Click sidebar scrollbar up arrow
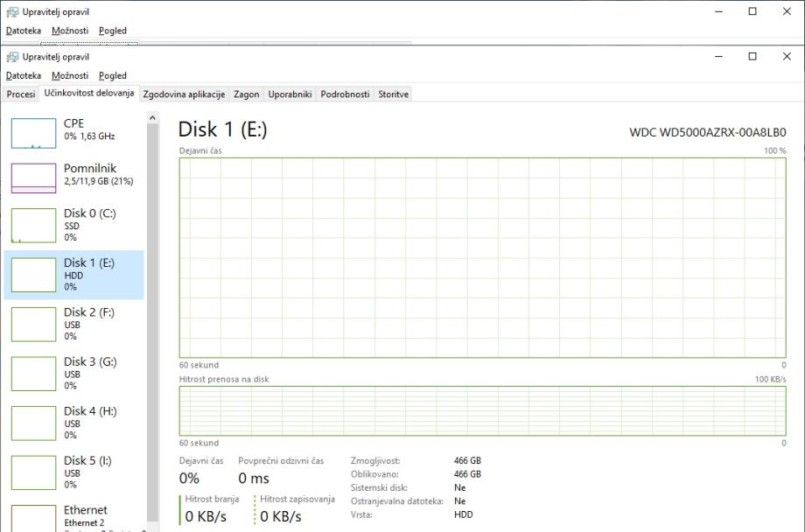The image size is (805, 532). [x=152, y=118]
